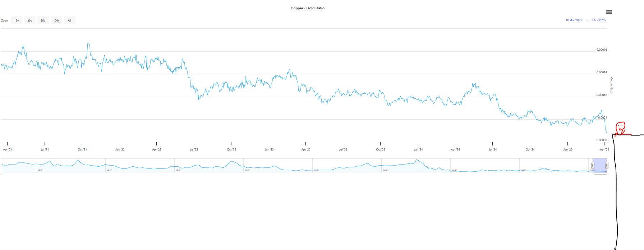644x250 pixels.
Task: Click the Apr '23 x-axis label
Action: pyautogui.click(x=306, y=149)
